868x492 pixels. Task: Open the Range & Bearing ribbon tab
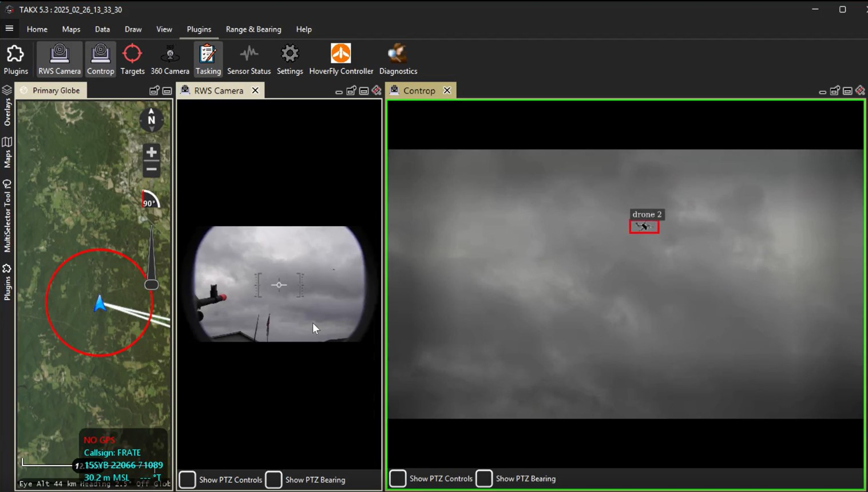click(253, 29)
